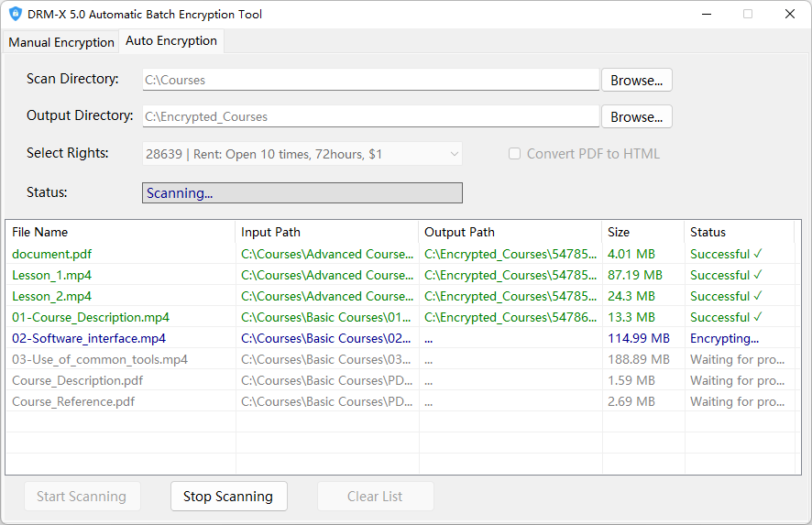Click Waiting status for 03-Use_of_common_tools.mp4

[738, 359]
